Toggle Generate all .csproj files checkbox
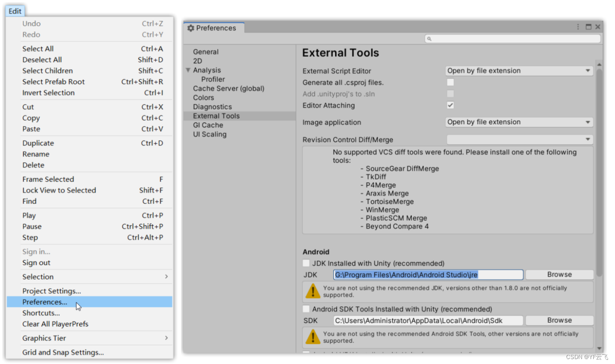 [451, 82]
